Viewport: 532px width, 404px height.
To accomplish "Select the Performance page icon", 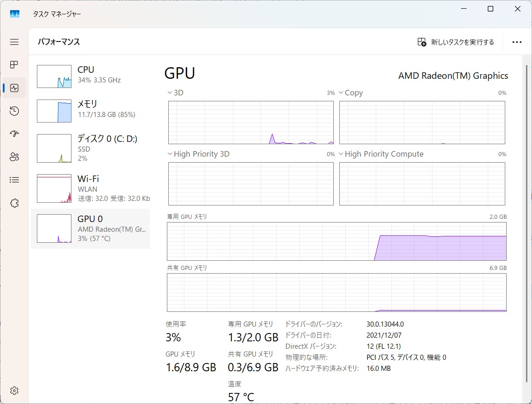I will (14, 88).
